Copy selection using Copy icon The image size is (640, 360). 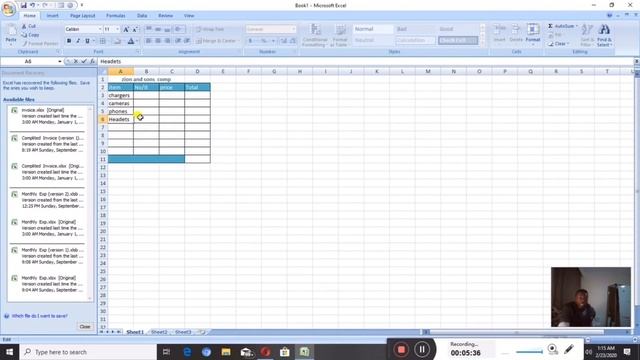coord(30,35)
